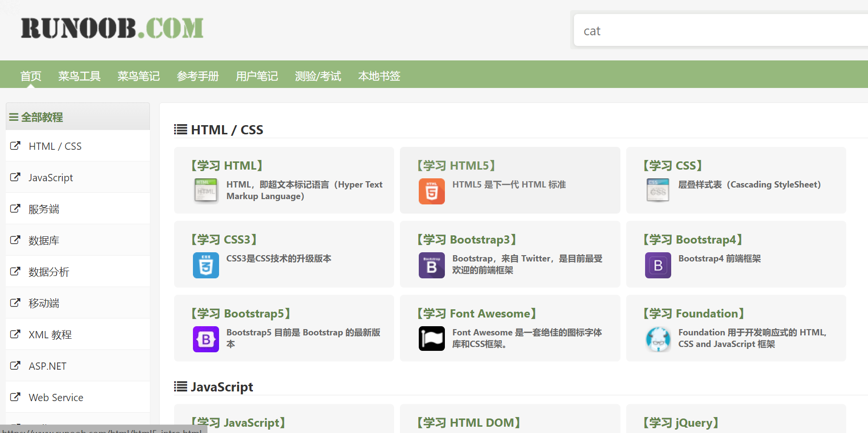Open the 菜鸟笔记 navigation item
The image size is (868, 433).
coord(139,76)
